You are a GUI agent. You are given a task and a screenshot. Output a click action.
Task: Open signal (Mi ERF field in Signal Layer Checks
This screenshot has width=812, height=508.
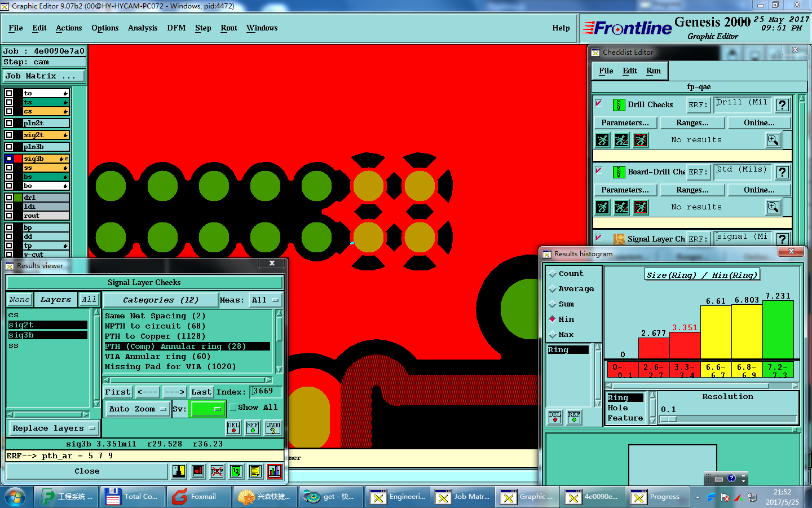pos(743,238)
